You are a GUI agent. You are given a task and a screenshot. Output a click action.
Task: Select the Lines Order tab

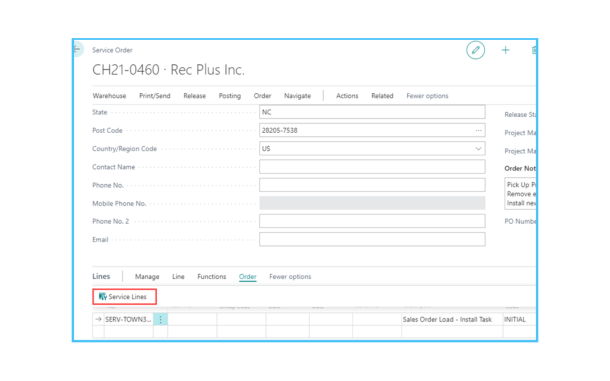click(x=247, y=277)
